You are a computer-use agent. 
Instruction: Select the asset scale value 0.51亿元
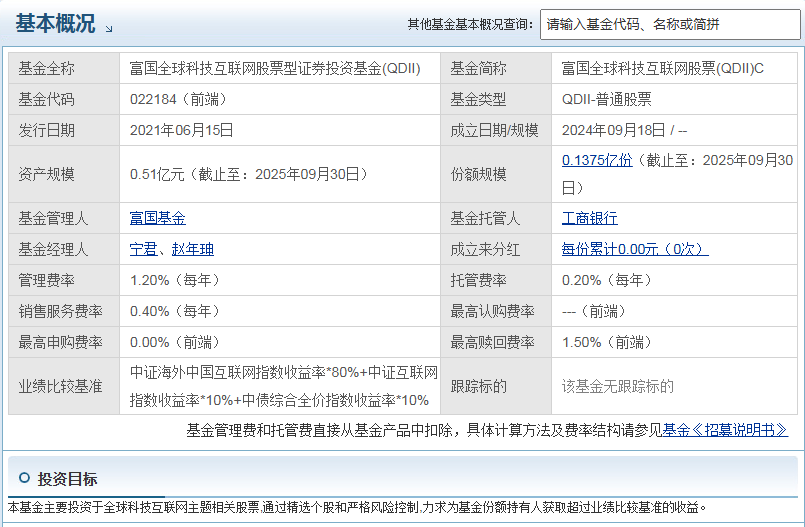[x=157, y=174]
